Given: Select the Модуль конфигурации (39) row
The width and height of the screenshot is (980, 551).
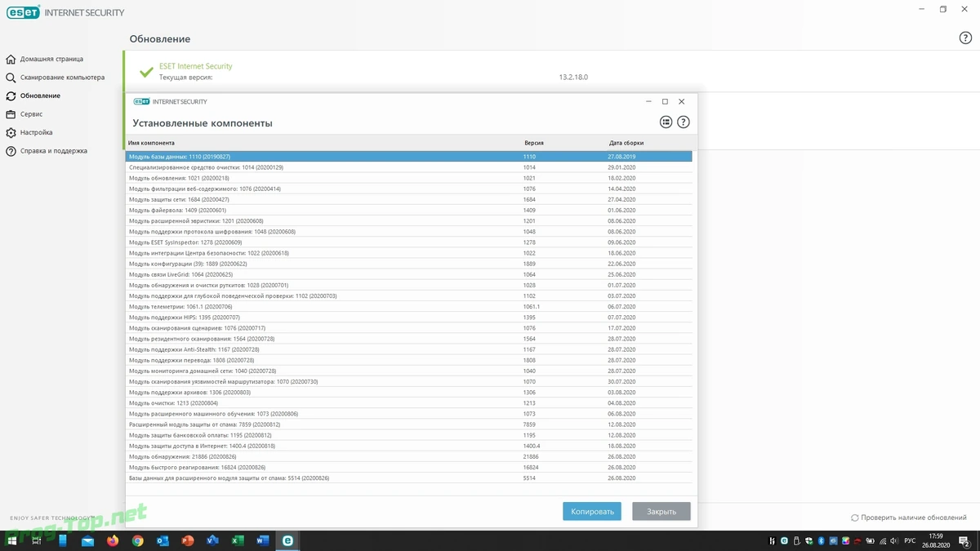Looking at the screenshot, I should pos(408,264).
